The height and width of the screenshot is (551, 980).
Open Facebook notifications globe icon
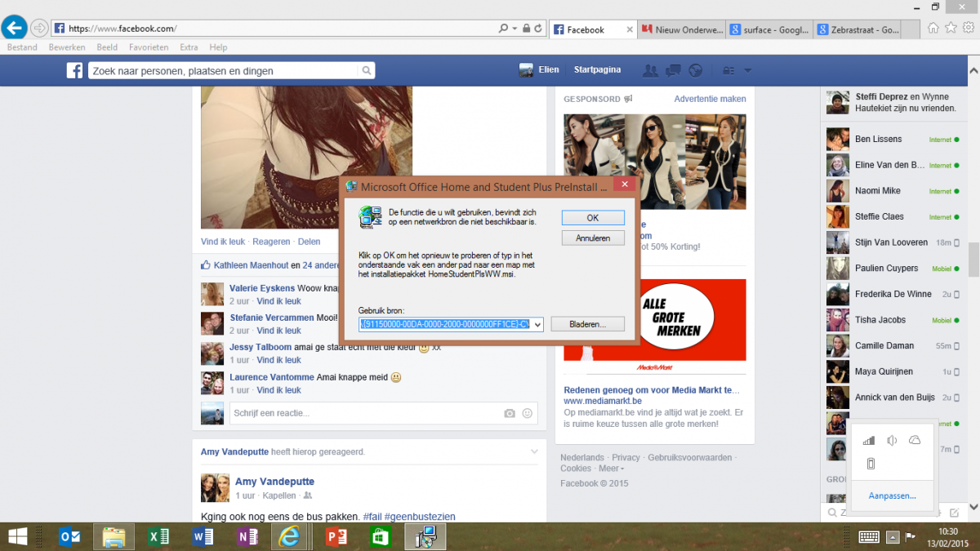tap(695, 70)
